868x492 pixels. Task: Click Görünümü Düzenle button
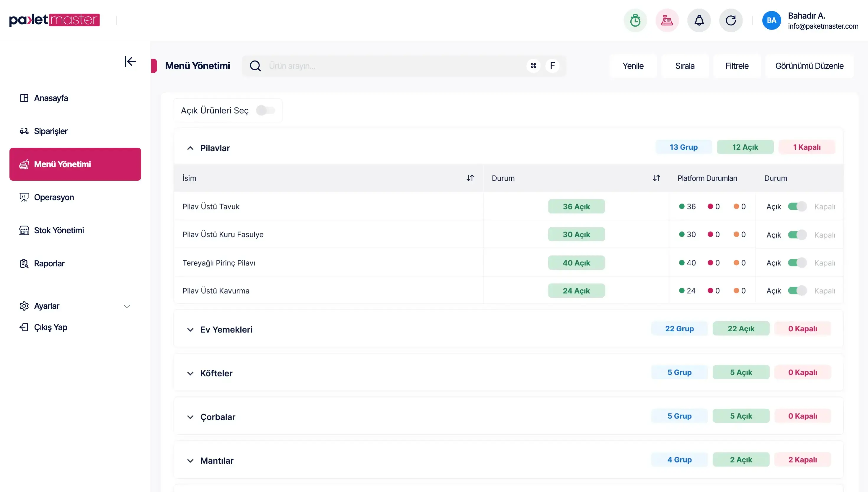(x=809, y=66)
